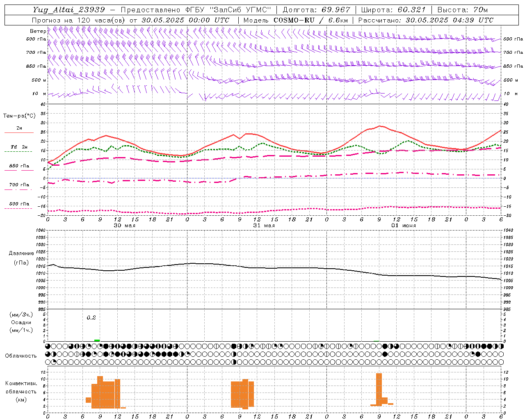Screen dimensions: 525x420
Task: Select the "Широта: 60.321" header text
Action: click(393, 10)
